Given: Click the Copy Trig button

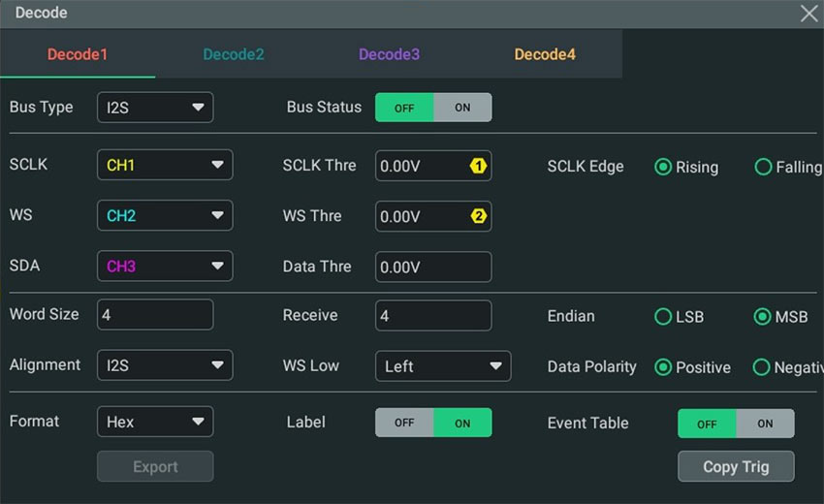Looking at the screenshot, I should point(736,467).
